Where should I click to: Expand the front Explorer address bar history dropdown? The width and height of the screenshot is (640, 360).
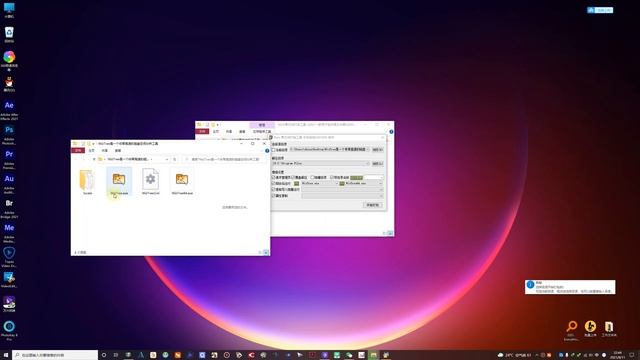(x=167, y=159)
